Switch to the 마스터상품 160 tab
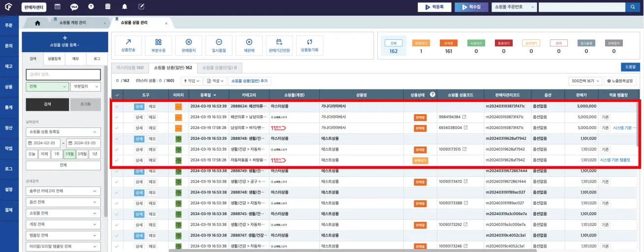The width and height of the screenshot is (644, 252). pyautogui.click(x=129, y=68)
